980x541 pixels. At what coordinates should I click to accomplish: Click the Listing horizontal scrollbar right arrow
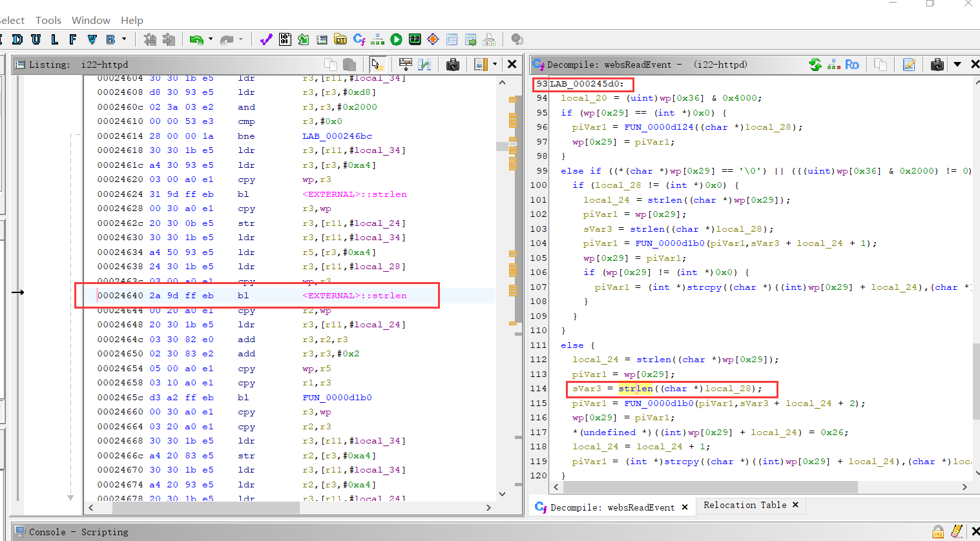pyautogui.click(x=488, y=507)
